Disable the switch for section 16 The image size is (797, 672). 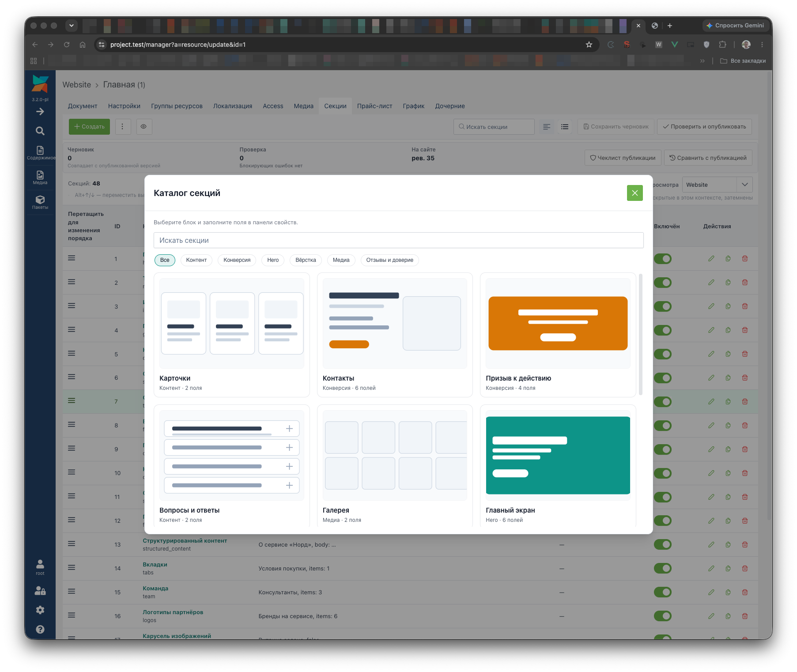[662, 616]
